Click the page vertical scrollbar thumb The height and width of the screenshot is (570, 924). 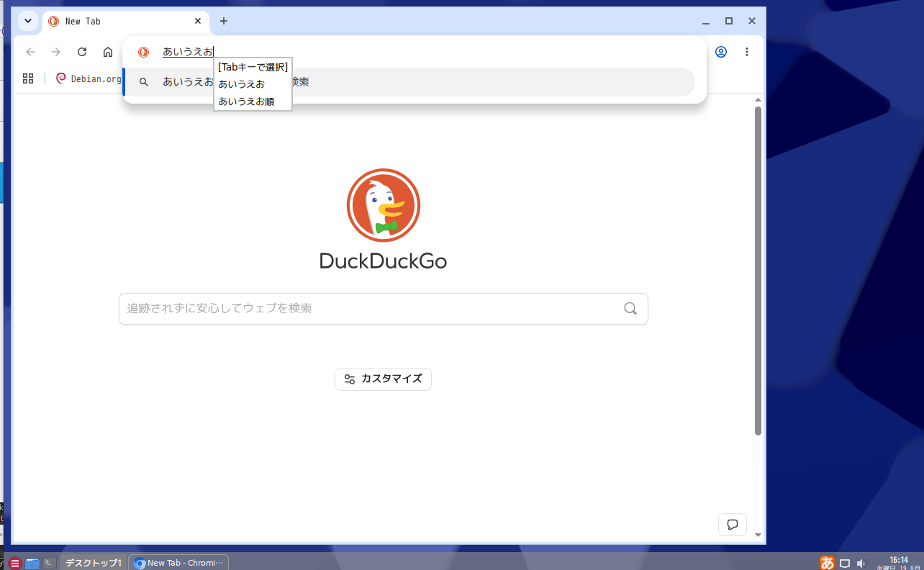click(x=758, y=271)
